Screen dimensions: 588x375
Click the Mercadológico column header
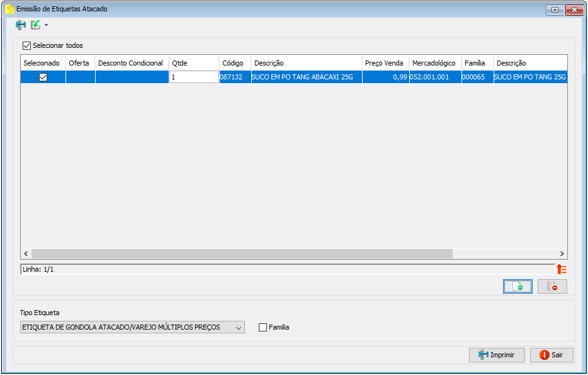click(435, 63)
